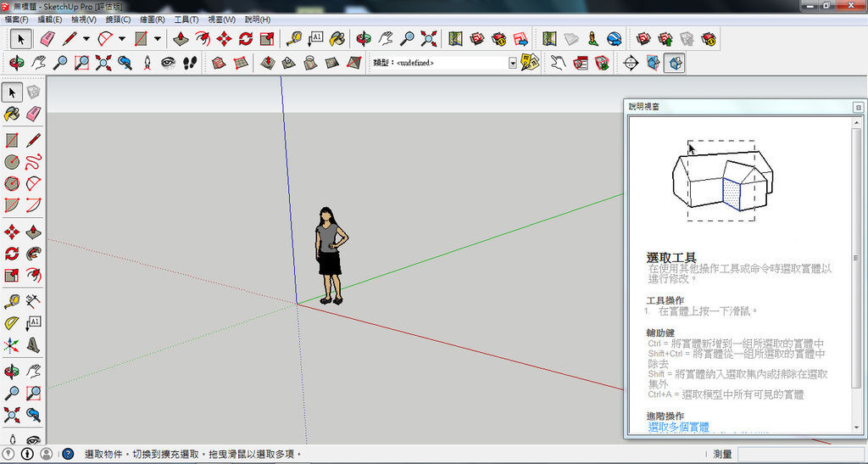Click the 測量 measurements input box

click(801, 455)
